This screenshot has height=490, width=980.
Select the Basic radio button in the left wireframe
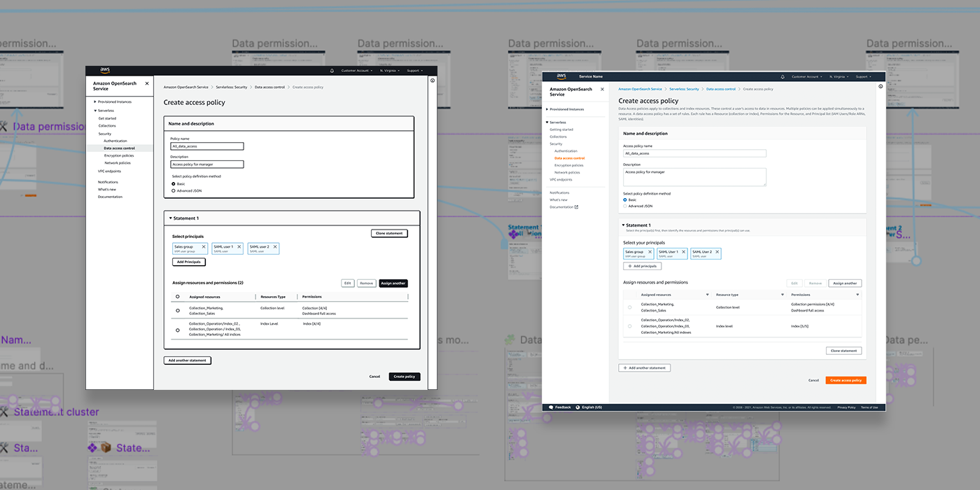tap(174, 184)
